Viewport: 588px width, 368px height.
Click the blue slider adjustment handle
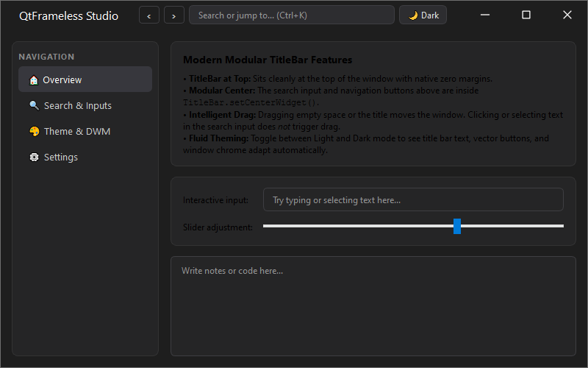tap(456, 226)
